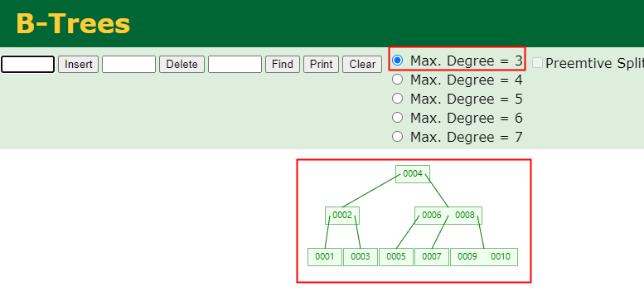Viewport: 644px width, 306px height.
Task: Click leaf node 0007
Action: pyautogui.click(x=432, y=257)
